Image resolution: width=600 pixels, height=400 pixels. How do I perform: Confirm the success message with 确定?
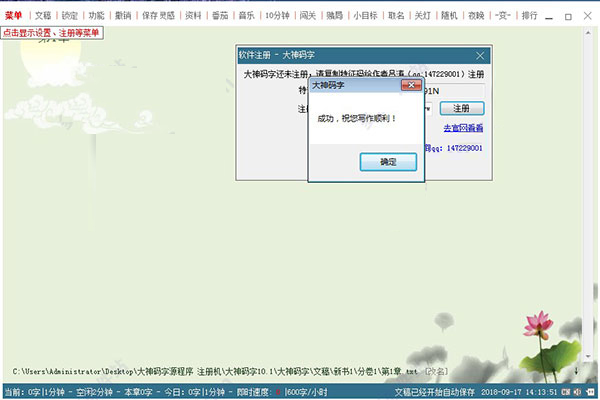pos(388,162)
